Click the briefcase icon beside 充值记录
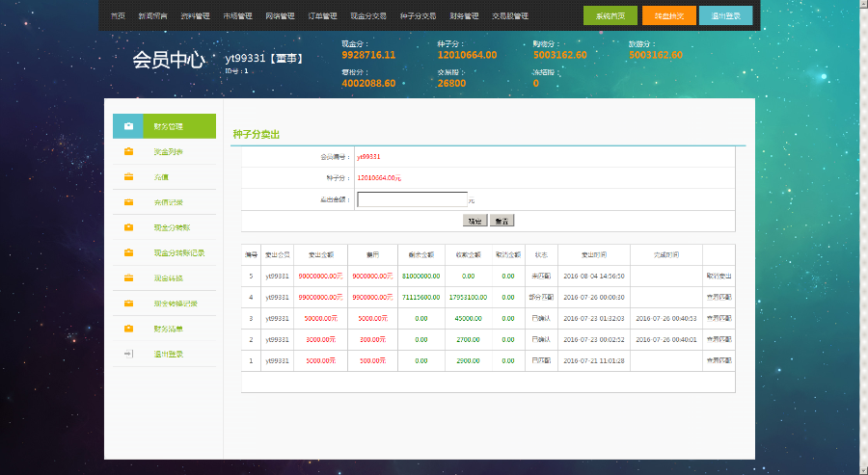This screenshot has width=868, height=475. point(128,202)
